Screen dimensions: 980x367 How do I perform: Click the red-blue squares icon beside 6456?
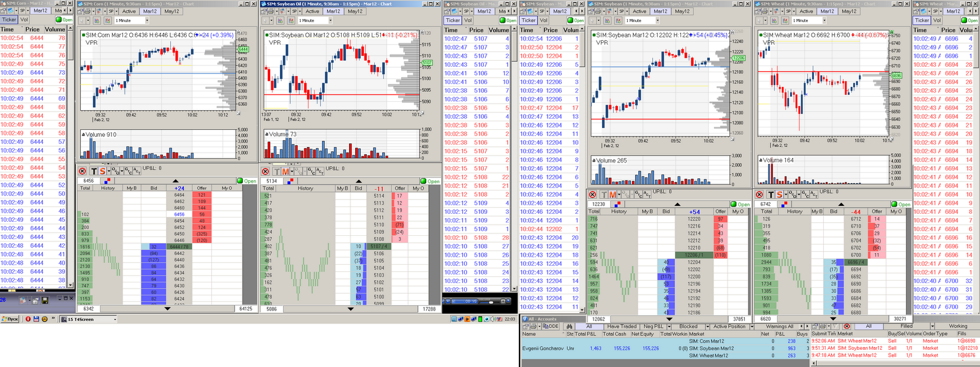tap(108, 181)
